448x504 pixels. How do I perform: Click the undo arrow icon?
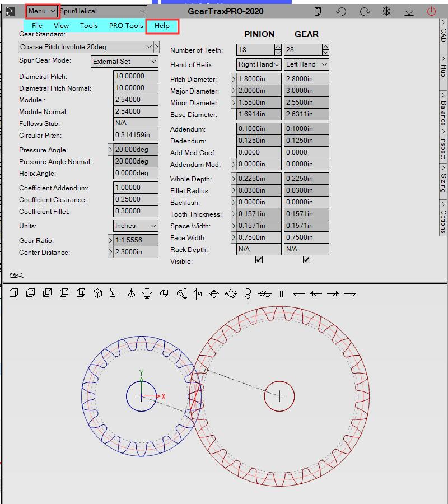[341, 12]
